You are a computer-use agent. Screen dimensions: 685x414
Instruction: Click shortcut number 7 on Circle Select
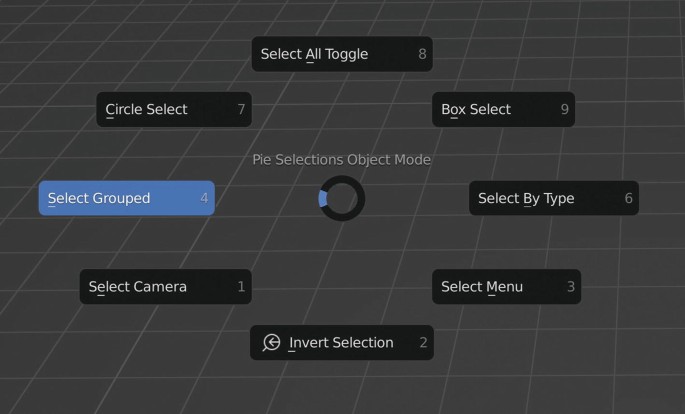coord(241,109)
